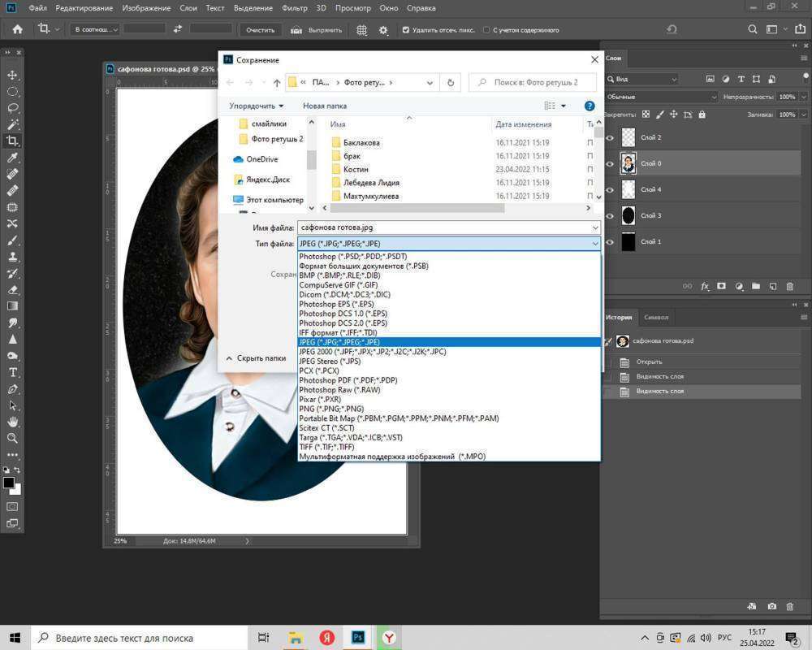Activate the Hand tool

click(x=13, y=422)
